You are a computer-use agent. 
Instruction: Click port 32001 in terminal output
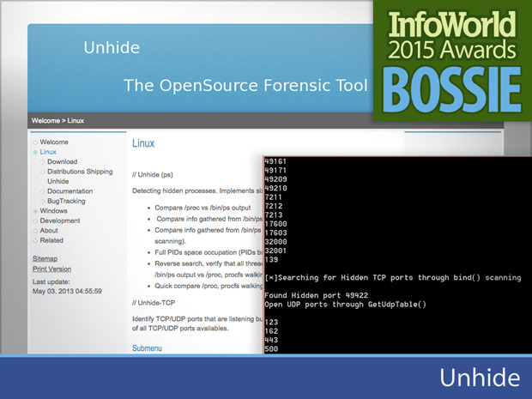(x=275, y=251)
